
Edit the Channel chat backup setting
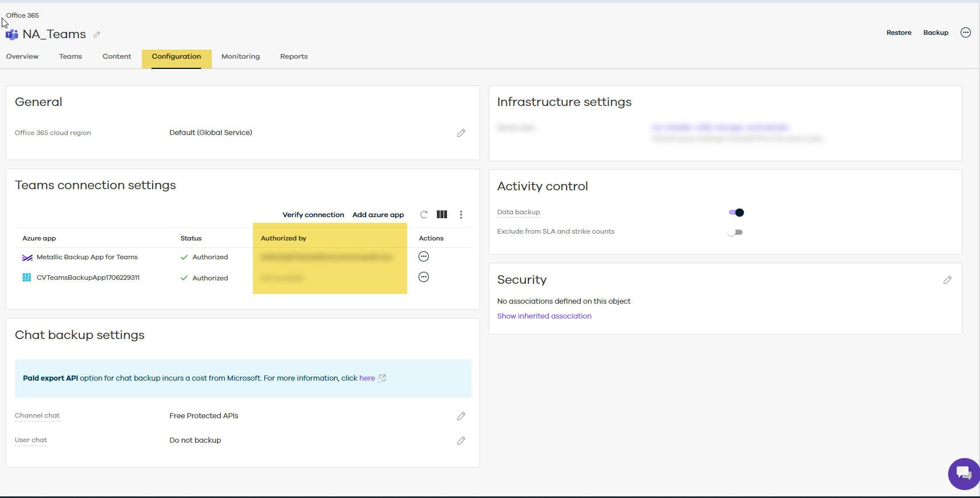click(x=461, y=416)
